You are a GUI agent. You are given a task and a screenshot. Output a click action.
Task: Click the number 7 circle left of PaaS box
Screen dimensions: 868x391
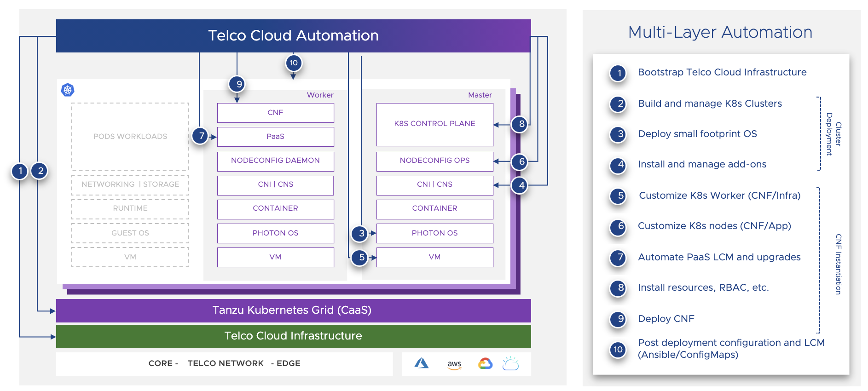coord(201,136)
